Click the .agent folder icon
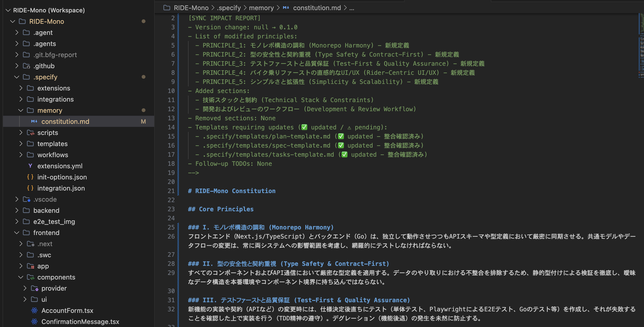Viewport: 644px width, 327px height. pos(26,32)
